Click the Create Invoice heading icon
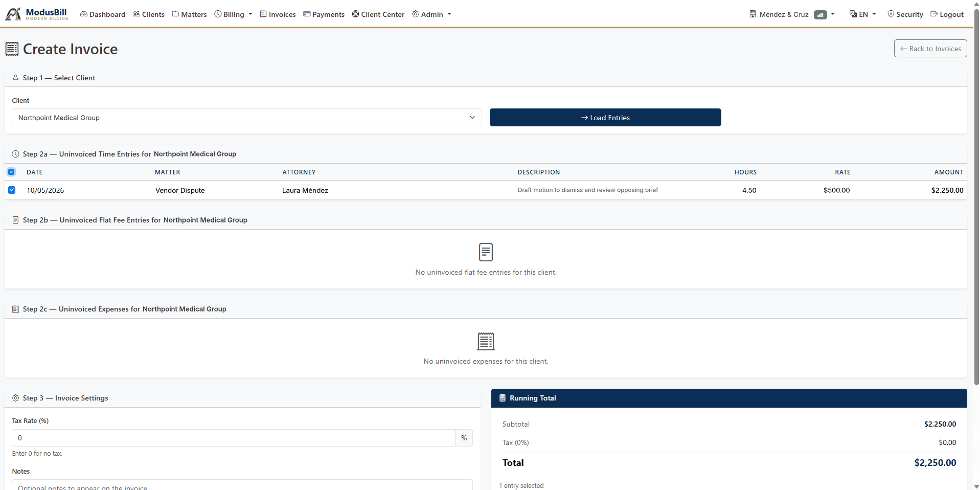The image size is (980, 490). (x=12, y=49)
